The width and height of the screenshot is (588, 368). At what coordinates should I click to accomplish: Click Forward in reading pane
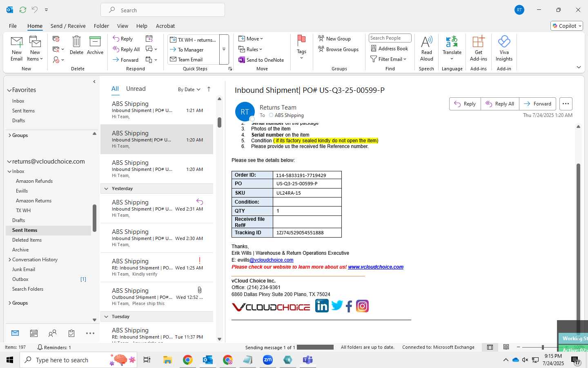pyautogui.click(x=537, y=104)
